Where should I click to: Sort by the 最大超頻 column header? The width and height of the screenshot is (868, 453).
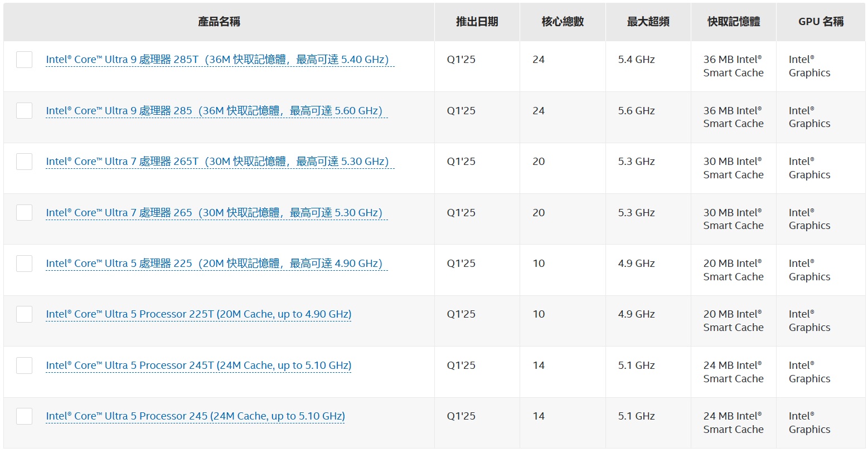click(x=648, y=22)
